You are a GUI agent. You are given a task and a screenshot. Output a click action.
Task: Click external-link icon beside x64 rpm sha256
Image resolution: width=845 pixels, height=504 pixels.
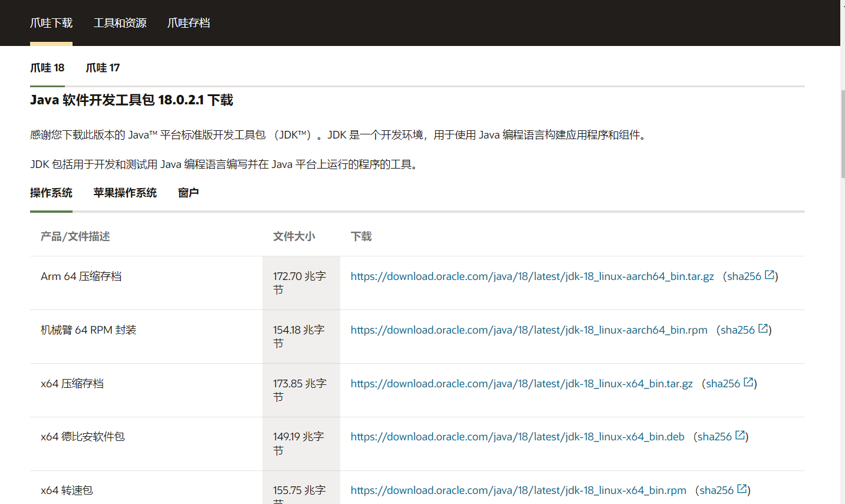[x=742, y=489]
